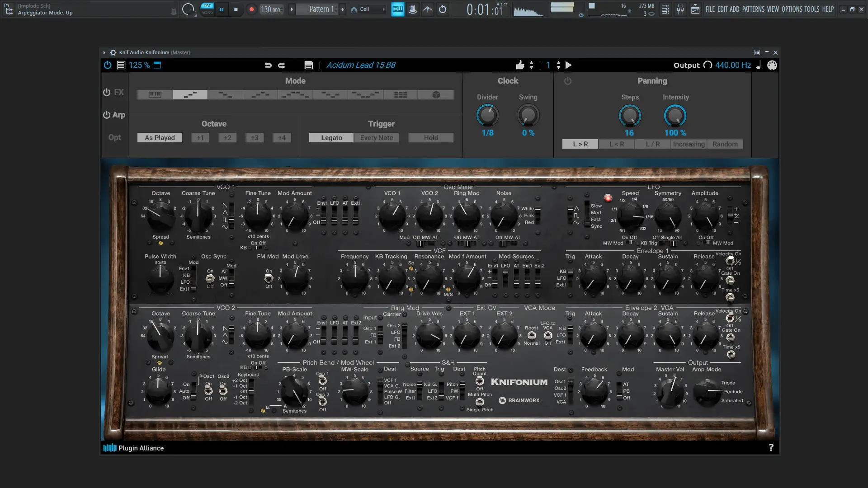Select the random dice arpeggiator mode
868x488 pixels.
pyautogui.click(x=436, y=95)
